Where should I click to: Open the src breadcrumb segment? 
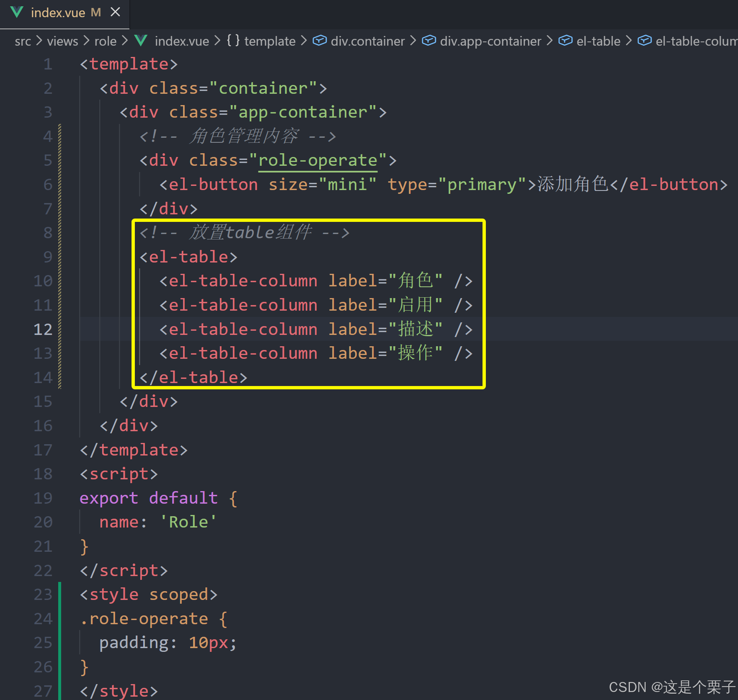(x=23, y=41)
